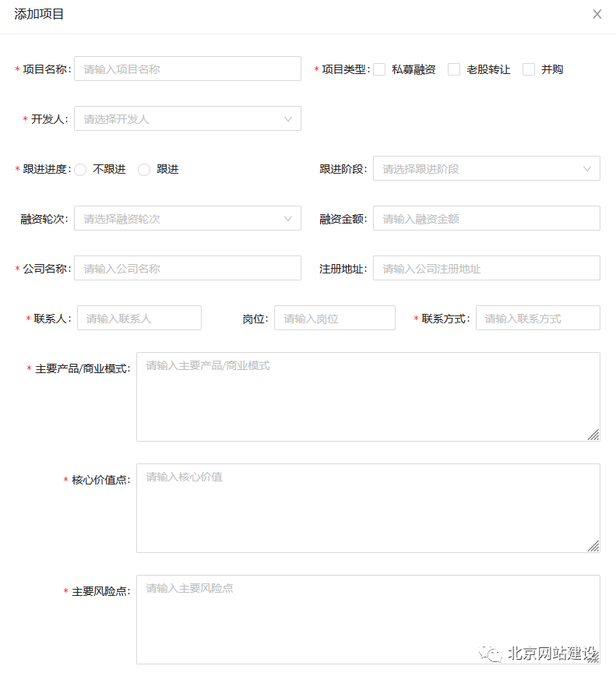
Task: Click the 岗位 input box
Action: 334,319
